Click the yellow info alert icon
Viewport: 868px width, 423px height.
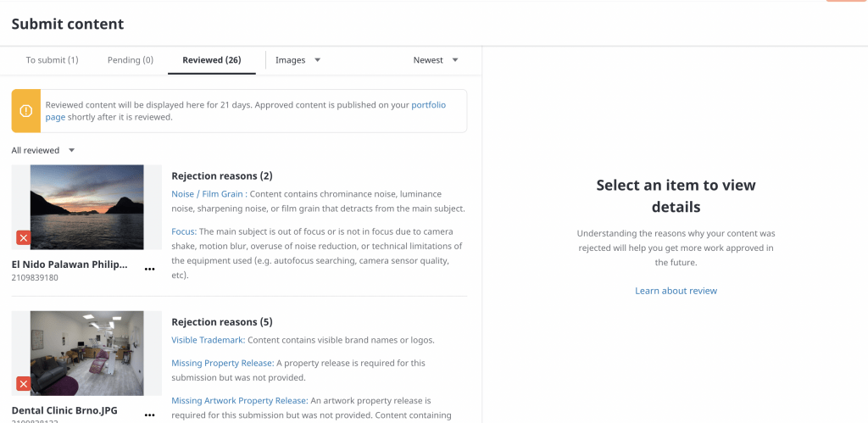click(26, 111)
